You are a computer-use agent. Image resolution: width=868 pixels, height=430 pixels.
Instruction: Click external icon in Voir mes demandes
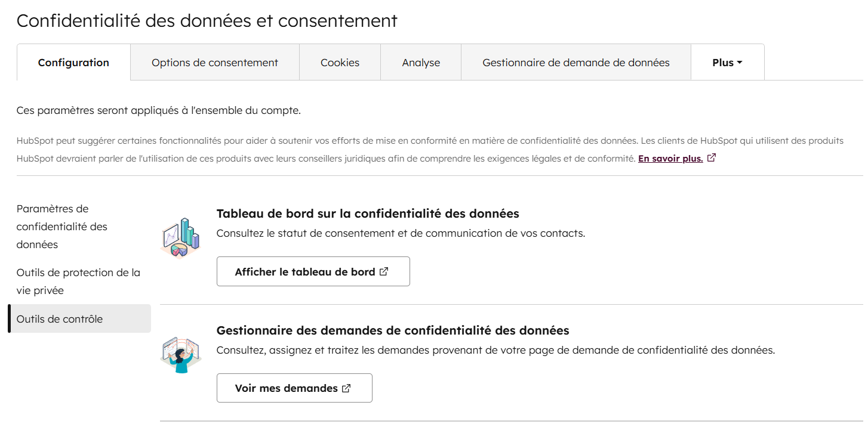(x=346, y=388)
